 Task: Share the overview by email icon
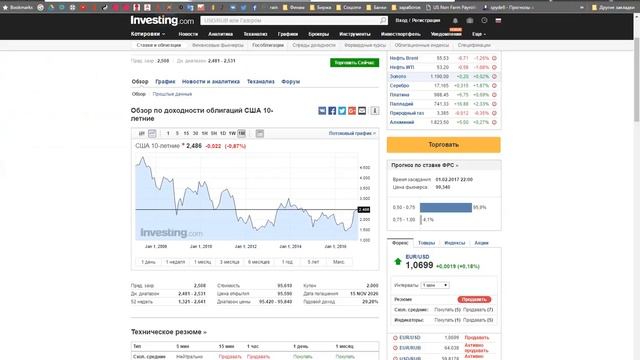(x=362, y=111)
